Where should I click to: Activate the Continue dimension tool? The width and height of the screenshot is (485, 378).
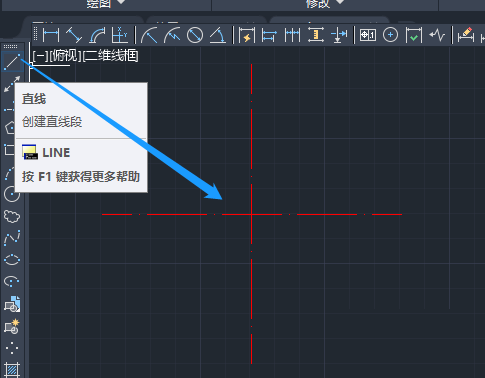click(292, 35)
